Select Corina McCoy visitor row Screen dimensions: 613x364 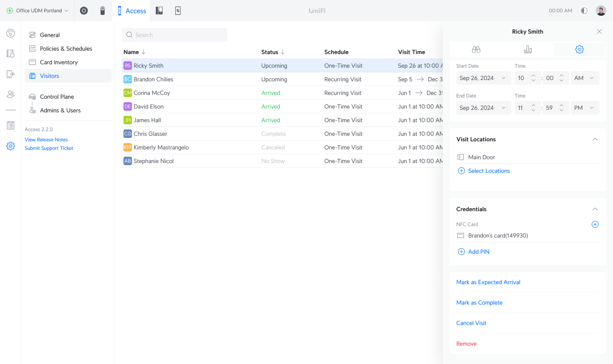coord(282,93)
